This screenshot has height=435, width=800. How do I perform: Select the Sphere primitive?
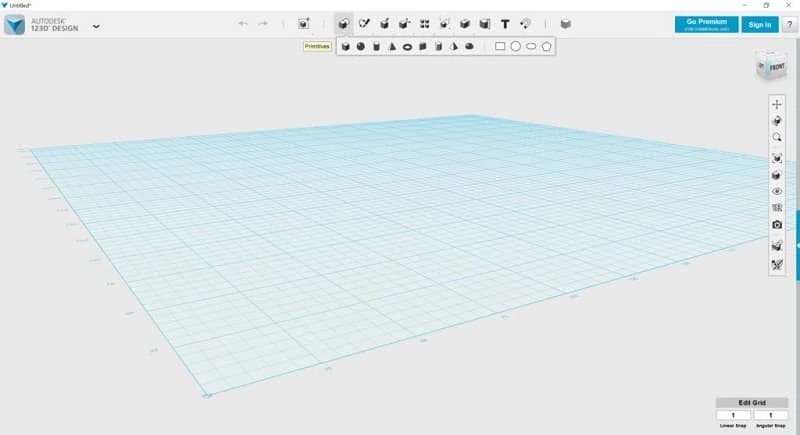click(x=360, y=46)
